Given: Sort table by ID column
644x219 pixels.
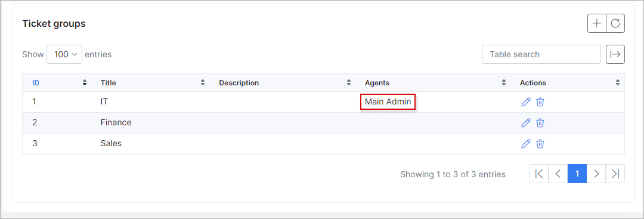Looking at the screenshot, I should 58,82.
